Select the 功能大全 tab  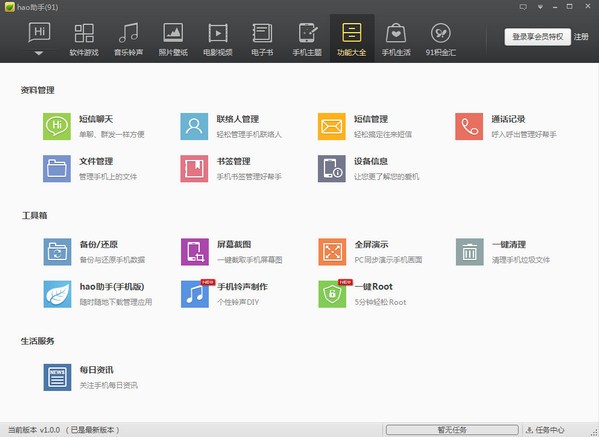[x=352, y=39]
